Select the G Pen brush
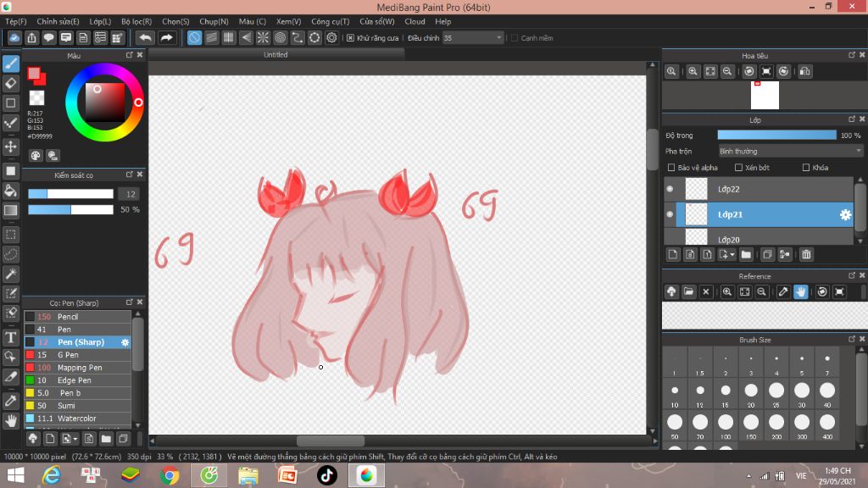 pos(77,355)
